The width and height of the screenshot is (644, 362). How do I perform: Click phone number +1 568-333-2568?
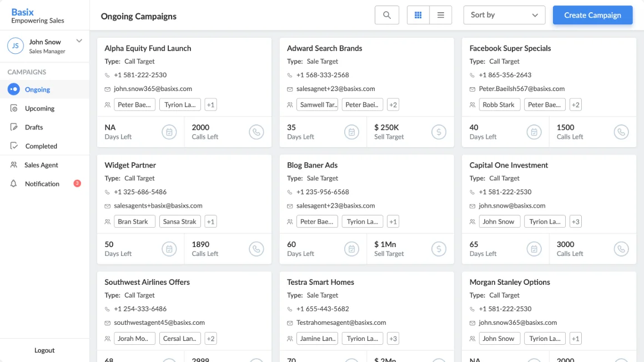323,75
